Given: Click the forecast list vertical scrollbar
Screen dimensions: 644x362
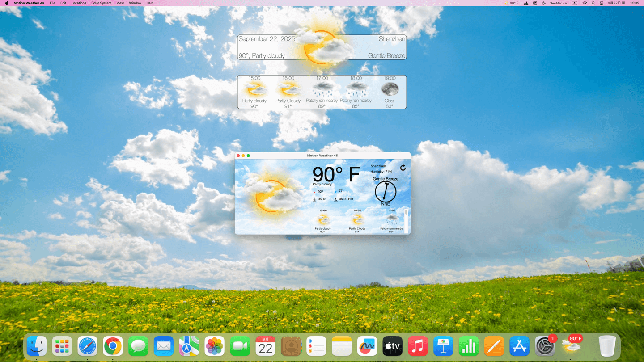Looking at the screenshot, I should point(406,219).
